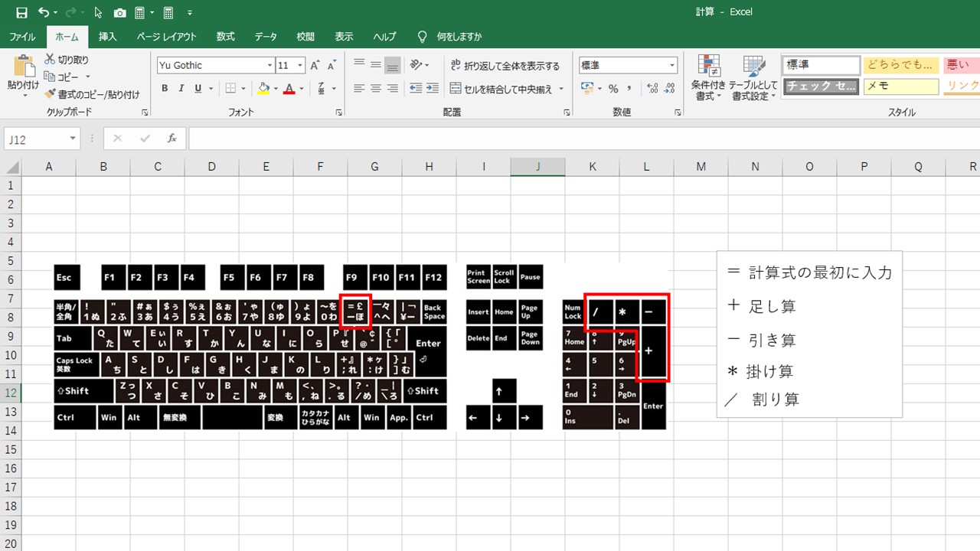Select row 12 header
The height and width of the screenshot is (551, 980).
pos(11,393)
